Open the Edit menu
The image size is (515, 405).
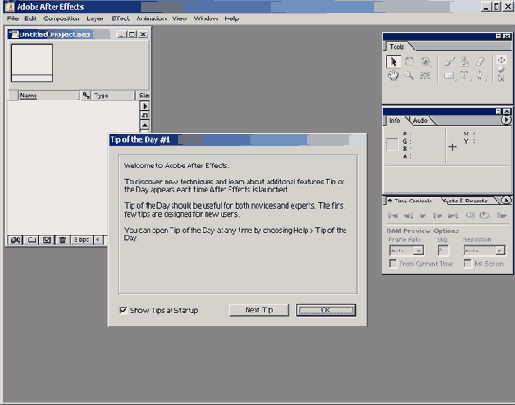(x=30, y=19)
